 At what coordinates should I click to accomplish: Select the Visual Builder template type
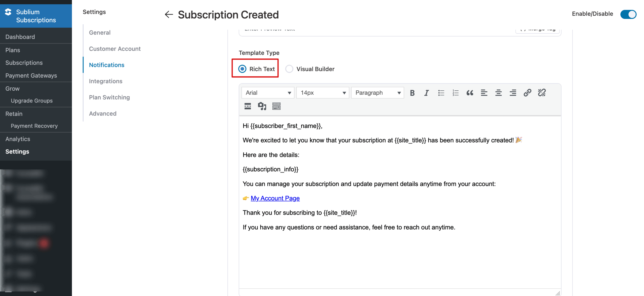[289, 69]
